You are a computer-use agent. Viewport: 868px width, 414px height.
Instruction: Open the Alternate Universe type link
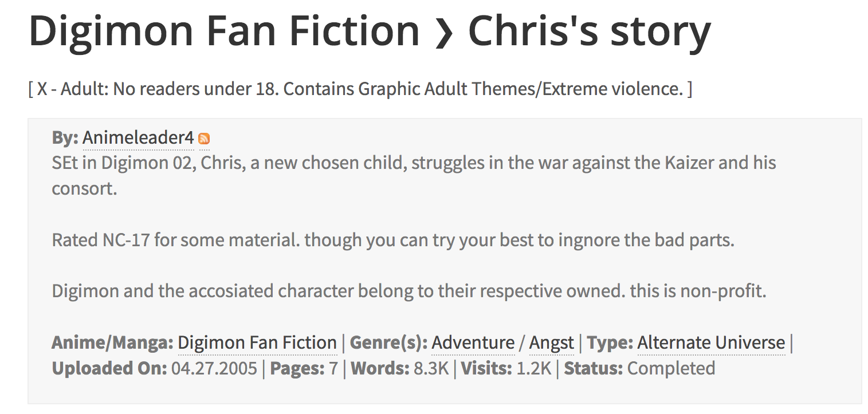tap(711, 342)
